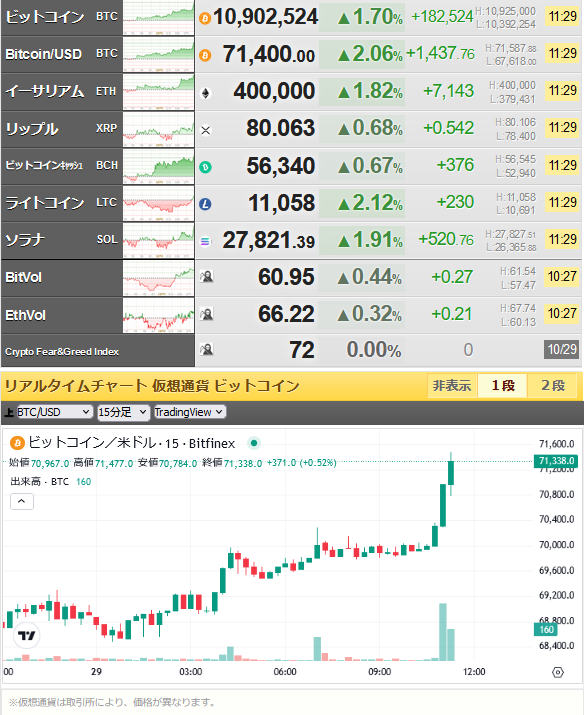The height and width of the screenshot is (715, 585).
Task: Click the 10:27 BitVol time badge
Action: [562, 276]
